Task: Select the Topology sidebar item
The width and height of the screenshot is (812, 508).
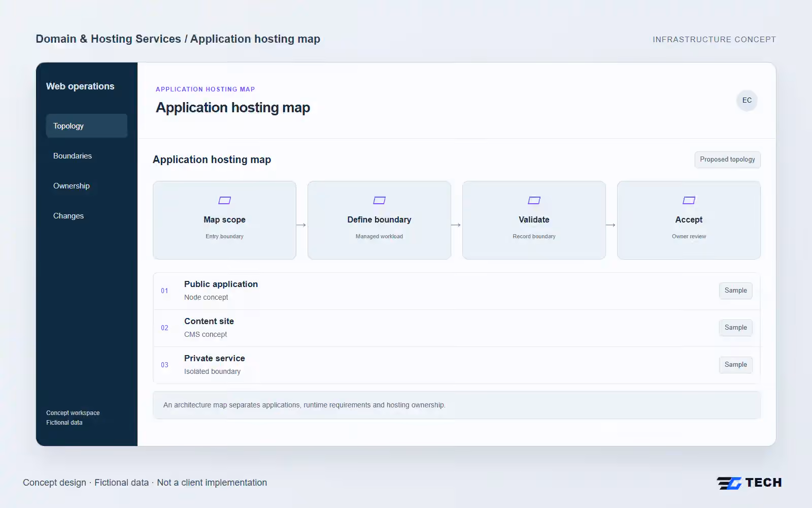Action: click(x=87, y=125)
